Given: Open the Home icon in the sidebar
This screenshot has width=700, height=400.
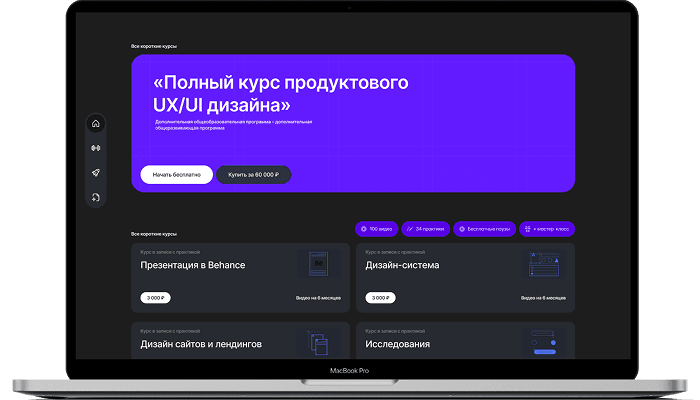Looking at the screenshot, I should (96, 124).
